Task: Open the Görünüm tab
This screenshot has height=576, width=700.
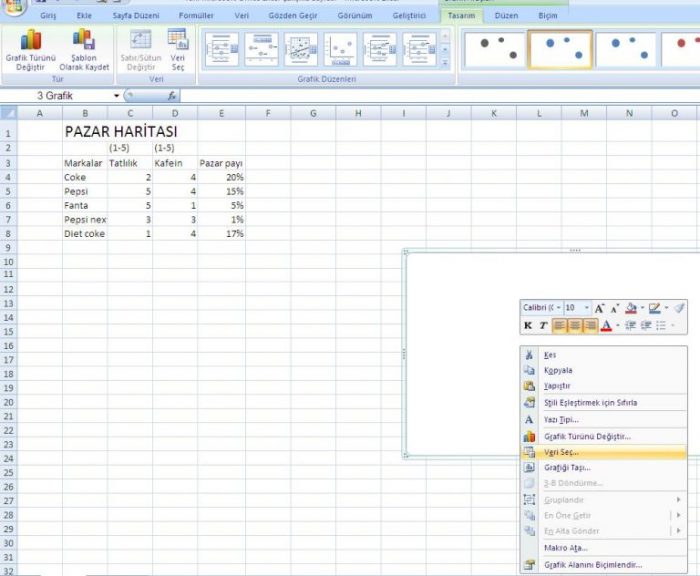Action: pos(354,16)
